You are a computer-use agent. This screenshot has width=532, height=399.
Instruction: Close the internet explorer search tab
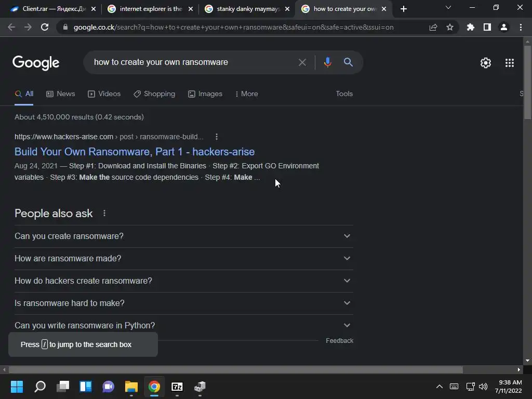pyautogui.click(x=191, y=9)
